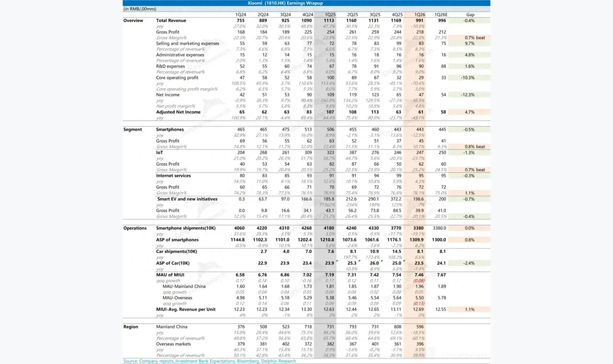Click the 'MAU-Overseas' row label
This screenshot has width=613, height=364.
(178, 298)
